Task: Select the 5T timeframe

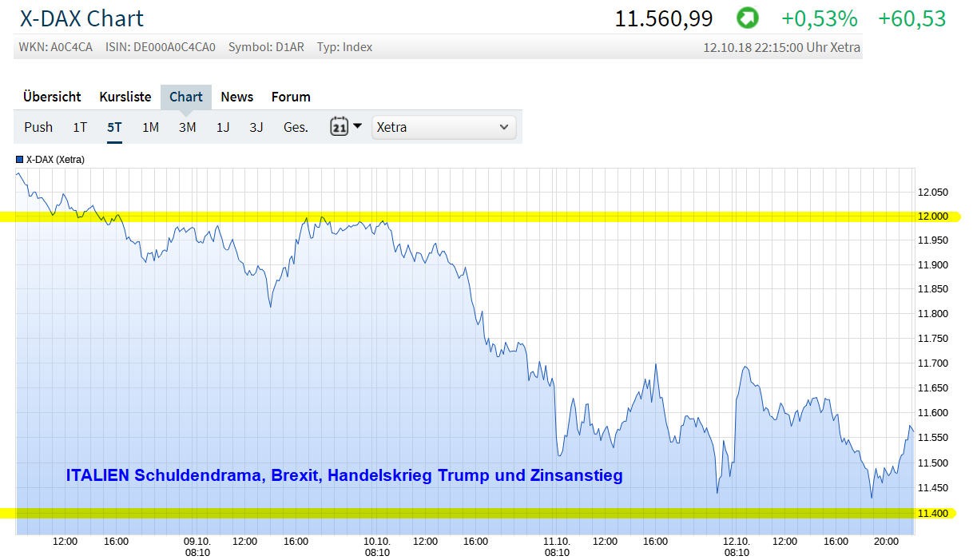Action: (113, 126)
